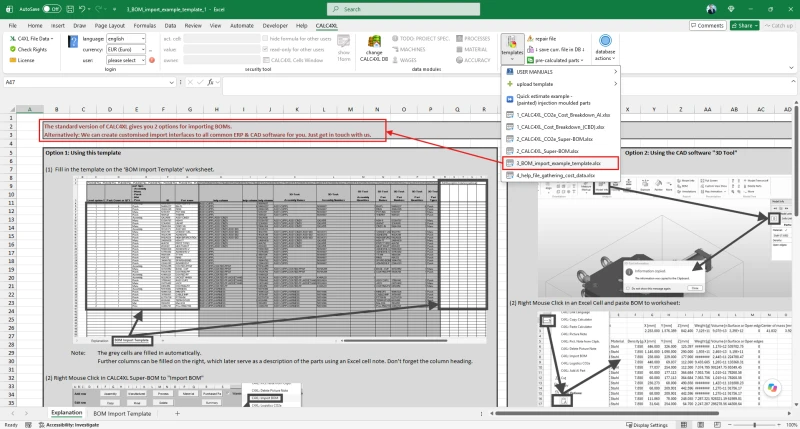800x429 pixels.
Task: Toggle read-only for other users checkbox
Action: click(x=265, y=49)
